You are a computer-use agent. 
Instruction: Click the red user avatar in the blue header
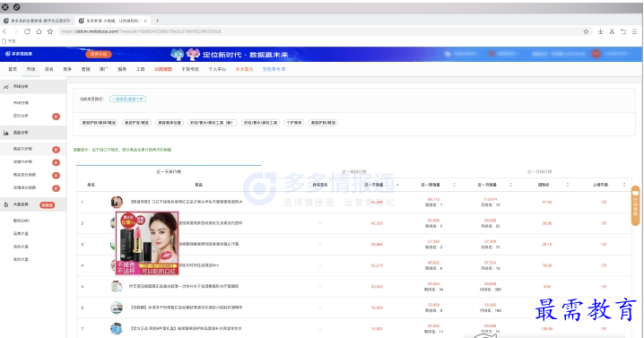[596, 54]
